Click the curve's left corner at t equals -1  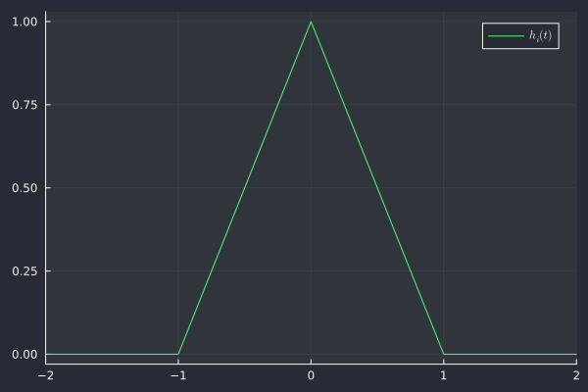[178, 354]
